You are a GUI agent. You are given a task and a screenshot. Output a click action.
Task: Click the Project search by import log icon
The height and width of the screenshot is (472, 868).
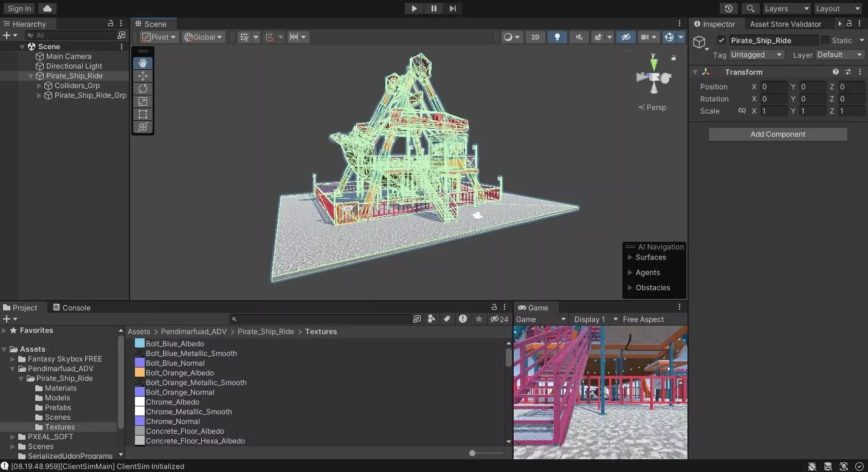(x=463, y=319)
